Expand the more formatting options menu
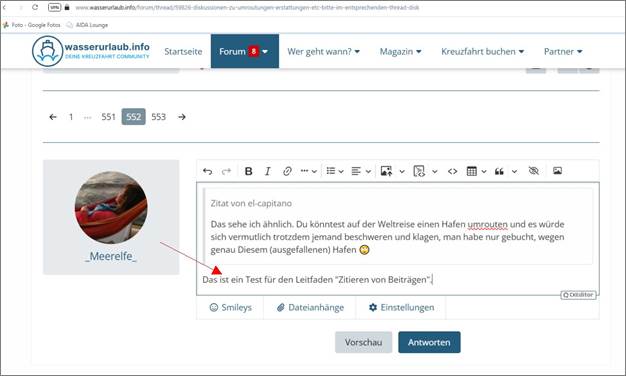626x376 pixels. click(x=309, y=171)
